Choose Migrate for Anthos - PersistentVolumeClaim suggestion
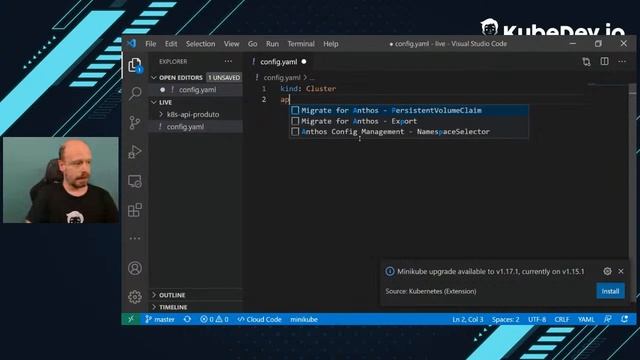This screenshot has height=360, width=640. 409,110
